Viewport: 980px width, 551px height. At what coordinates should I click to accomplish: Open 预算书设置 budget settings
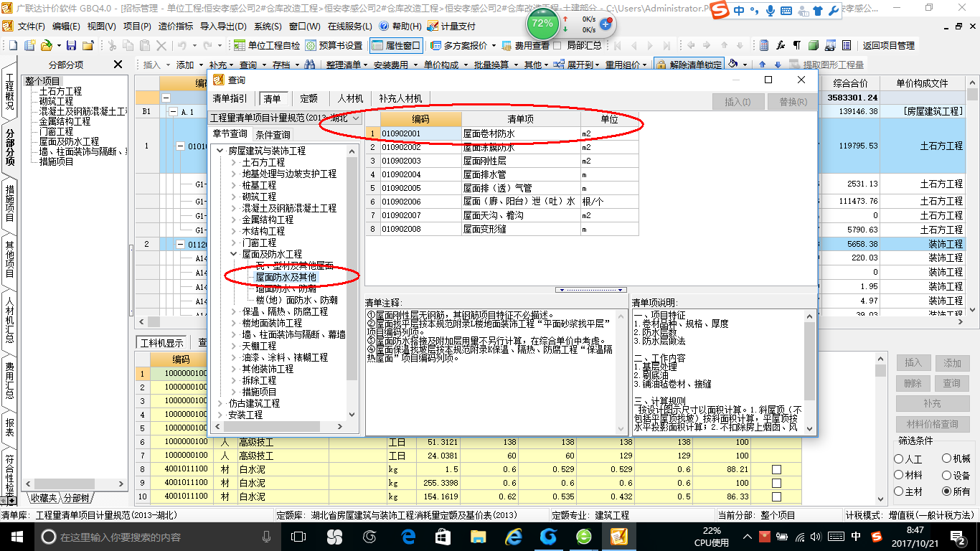[334, 45]
